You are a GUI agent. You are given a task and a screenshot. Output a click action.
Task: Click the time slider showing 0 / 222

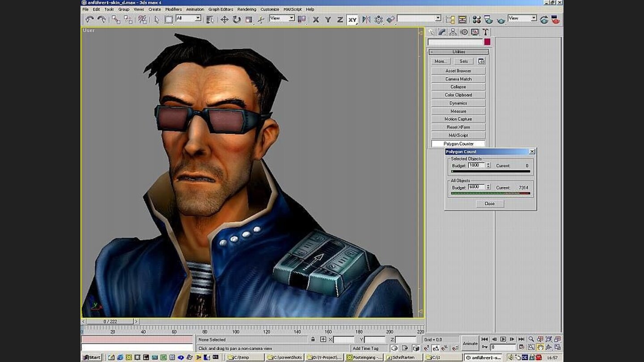[110, 321]
